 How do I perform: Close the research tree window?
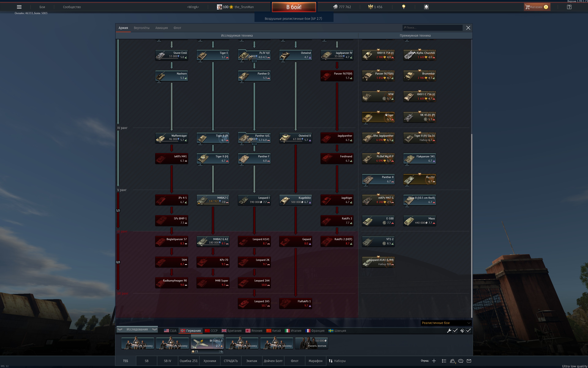point(468,28)
